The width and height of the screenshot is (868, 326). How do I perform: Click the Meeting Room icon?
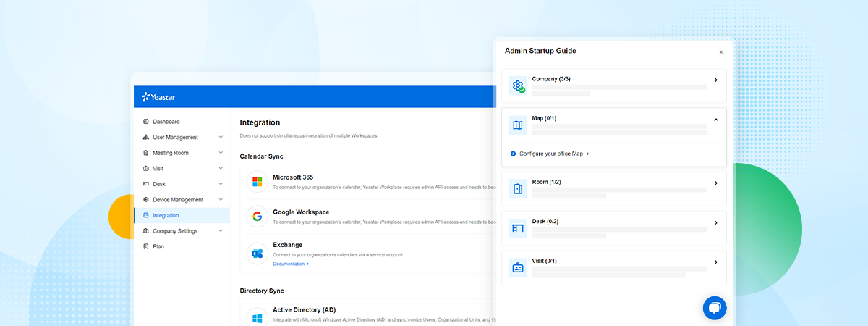point(146,153)
